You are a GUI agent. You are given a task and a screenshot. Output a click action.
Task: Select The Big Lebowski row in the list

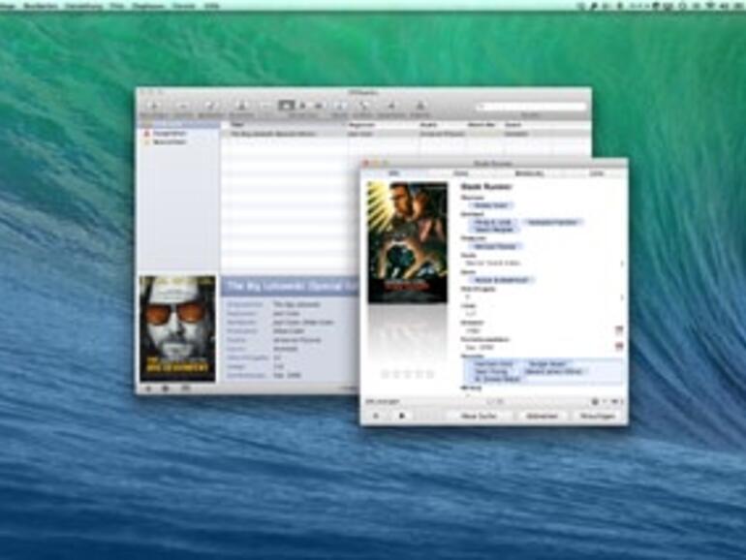point(406,134)
